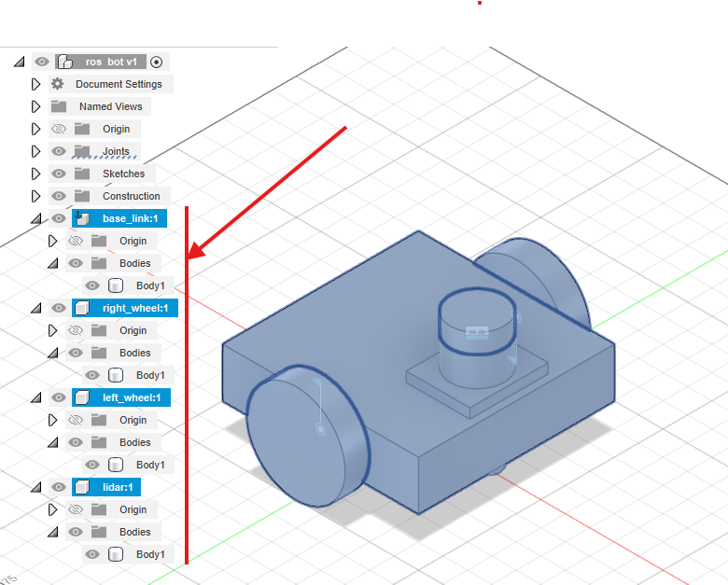Expand the top-level Origin folder
Image resolution: width=728 pixels, height=585 pixels.
click(x=35, y=129)
